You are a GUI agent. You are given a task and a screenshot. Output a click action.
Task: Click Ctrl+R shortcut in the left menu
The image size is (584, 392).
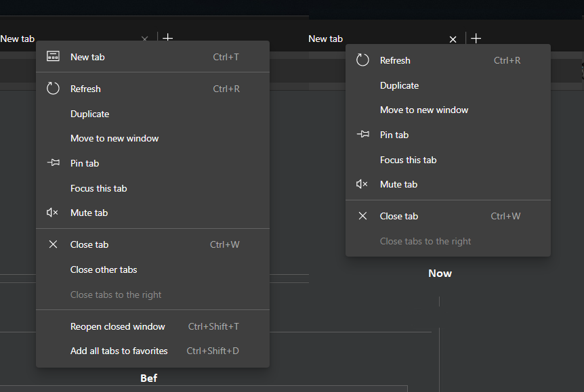(226, 89)
